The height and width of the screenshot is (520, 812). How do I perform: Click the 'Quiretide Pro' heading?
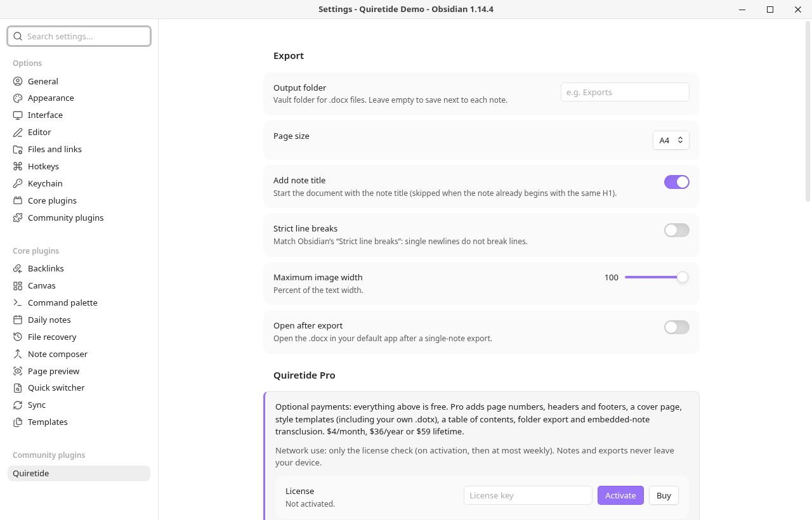click(x=304, y=375)
